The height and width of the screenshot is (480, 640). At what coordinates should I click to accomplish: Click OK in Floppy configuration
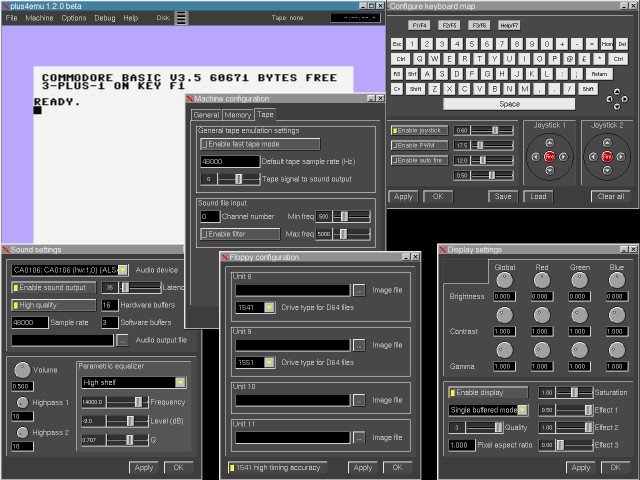pyautogui.click(x=398, y=468)
